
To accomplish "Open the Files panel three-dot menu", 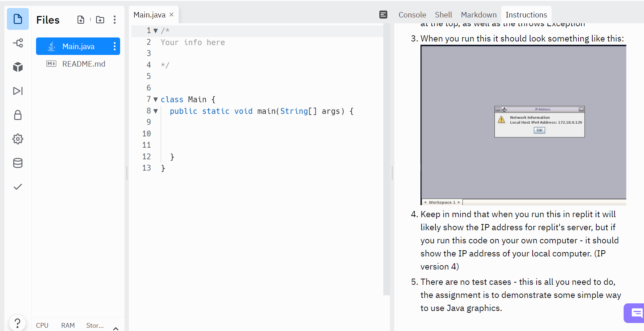I will pyautogui.click(x=115, y=20).
